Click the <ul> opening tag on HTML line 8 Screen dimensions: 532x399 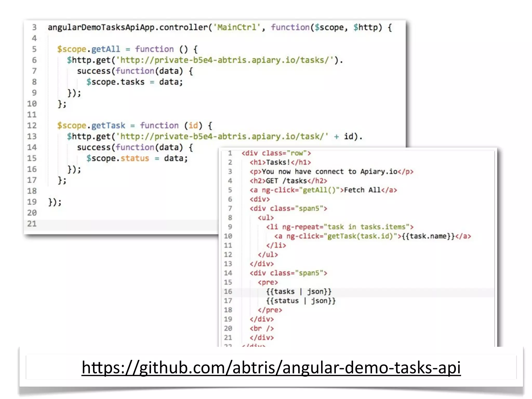266,218
